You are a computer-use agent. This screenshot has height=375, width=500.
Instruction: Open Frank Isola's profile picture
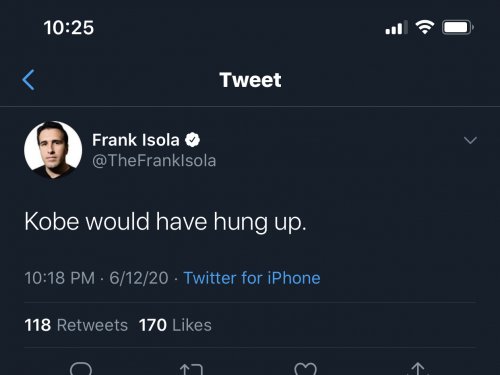(x=53, y=150)
